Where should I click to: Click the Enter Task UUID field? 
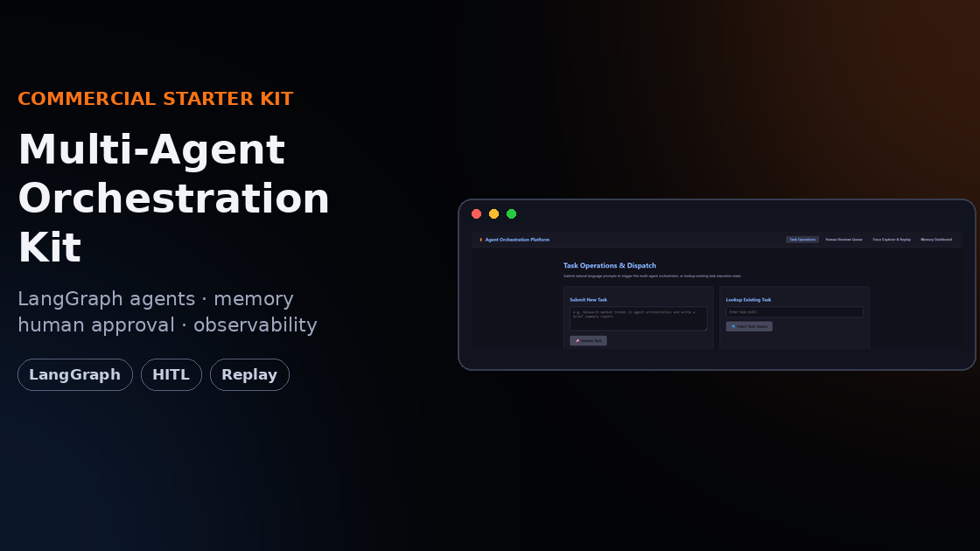pos(794,312)
